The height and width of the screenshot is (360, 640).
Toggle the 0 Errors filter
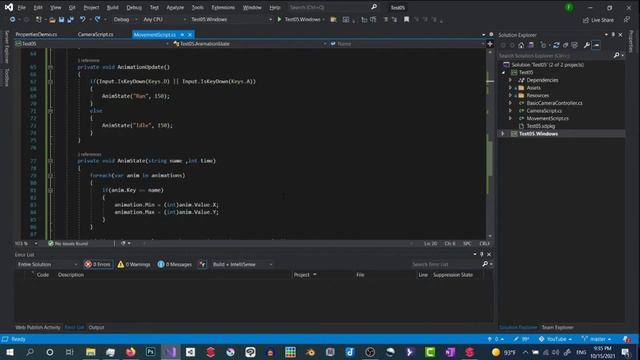98,264
